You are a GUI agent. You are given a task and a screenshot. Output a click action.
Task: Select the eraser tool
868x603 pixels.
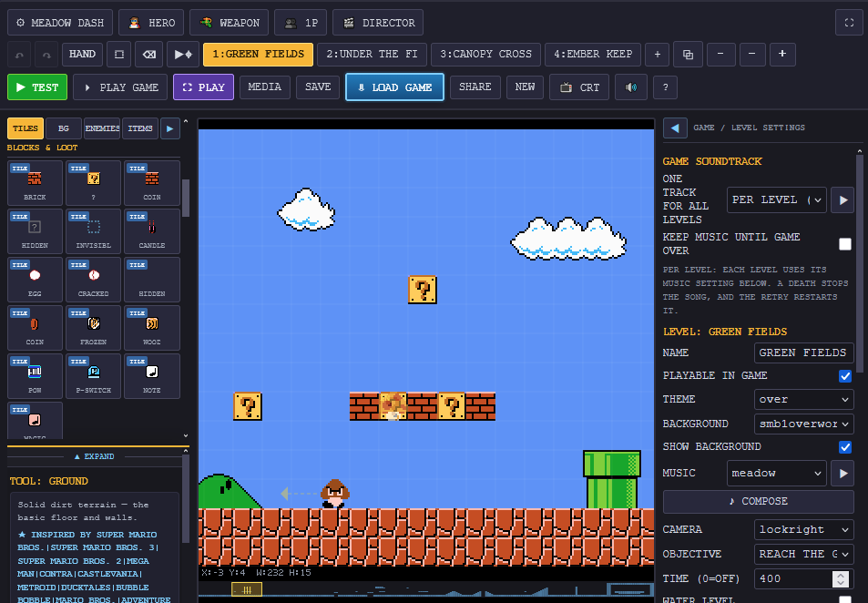[148, 55]
